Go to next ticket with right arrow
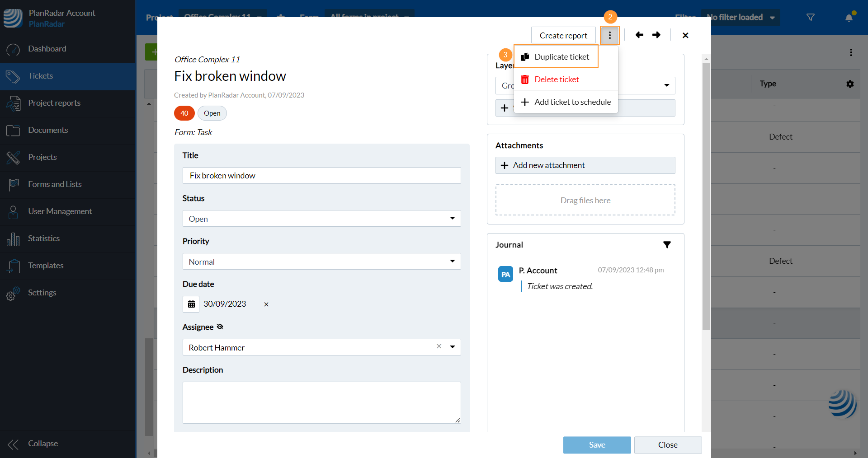This screenshot has height=458, width=868. (656, 35)
